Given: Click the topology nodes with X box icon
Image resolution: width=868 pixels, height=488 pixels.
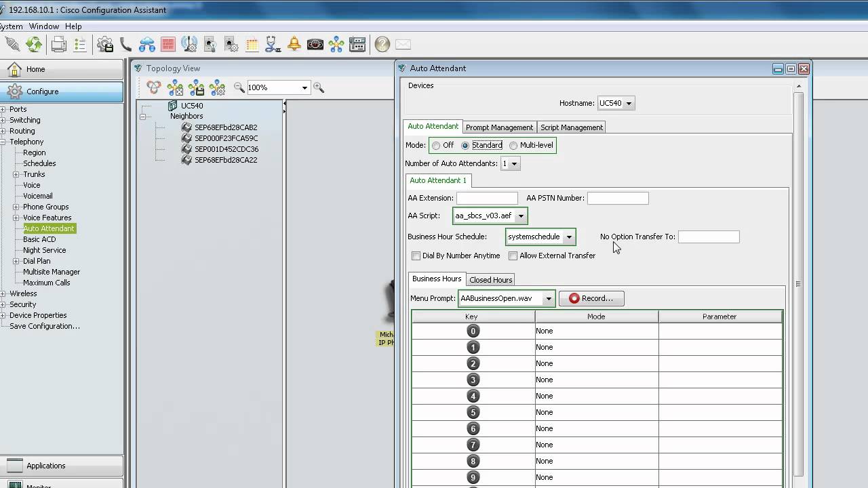Looking at the screenshot, I should click(x=176, y=87).
